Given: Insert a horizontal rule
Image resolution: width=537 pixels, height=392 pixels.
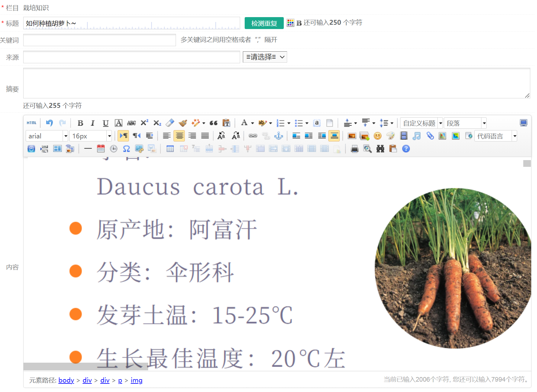Looking at the screenshot, I should [88, 149].
